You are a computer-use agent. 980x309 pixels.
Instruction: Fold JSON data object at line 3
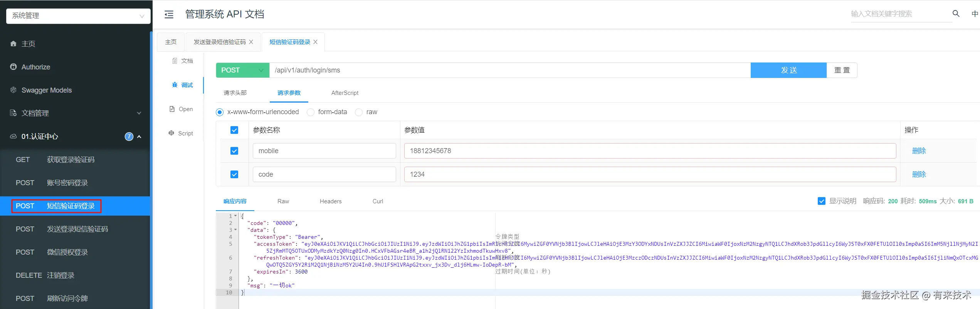(235, 230)
